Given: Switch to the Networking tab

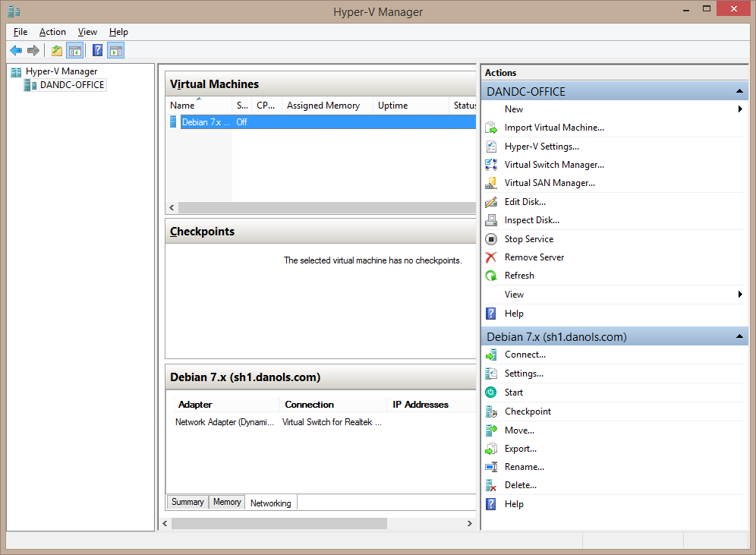Looking at the screenshot, I should (x=270, y=503).
